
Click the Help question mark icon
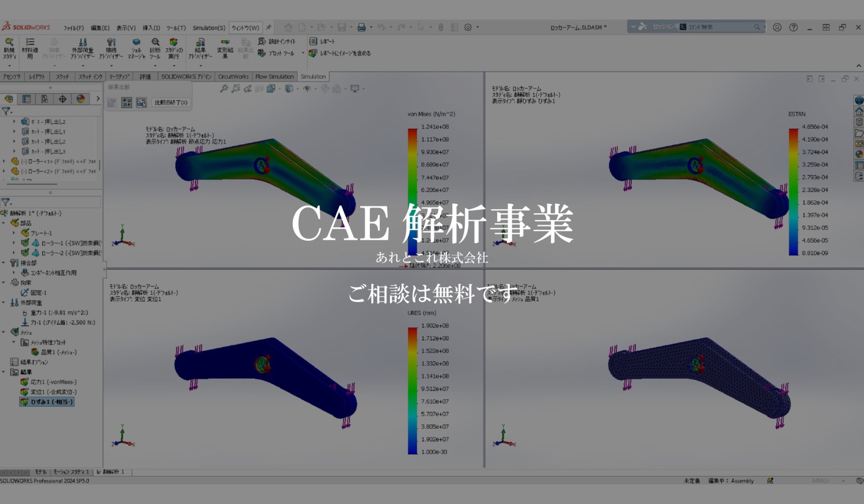pyautogui.click(x=793, y=27)
